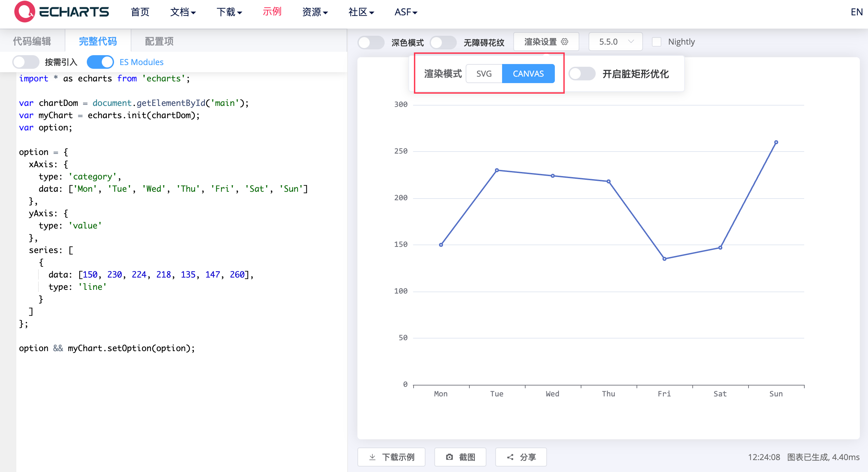
Task: Open the 示例 examples page
Action: click(x=272, y=12)
